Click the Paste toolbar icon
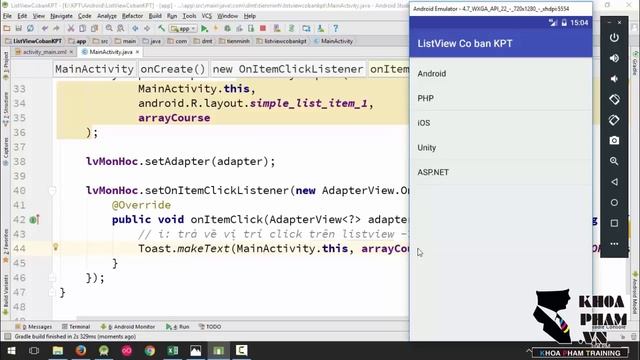Viewport: 640px width, 360px height. pos(94,29)
